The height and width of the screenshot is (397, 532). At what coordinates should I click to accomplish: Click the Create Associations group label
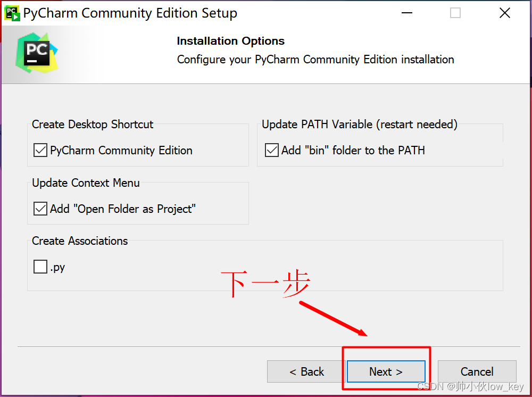80,241
